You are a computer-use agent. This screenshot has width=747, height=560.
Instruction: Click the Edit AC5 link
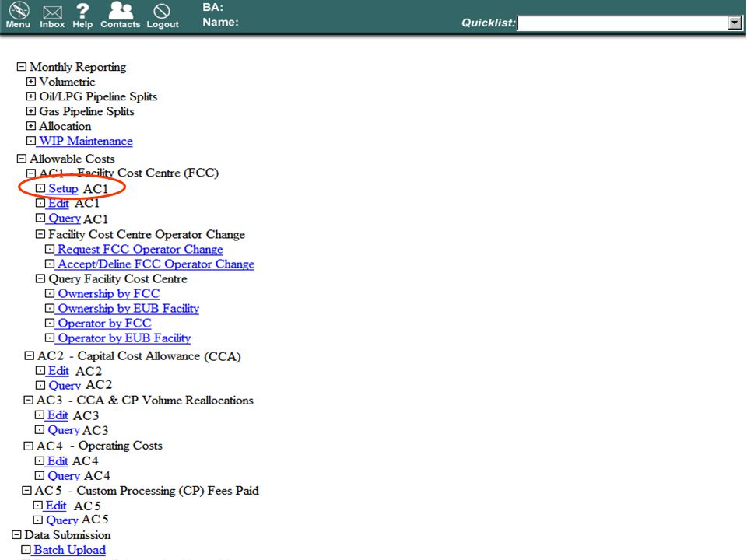tap(56, 506)
